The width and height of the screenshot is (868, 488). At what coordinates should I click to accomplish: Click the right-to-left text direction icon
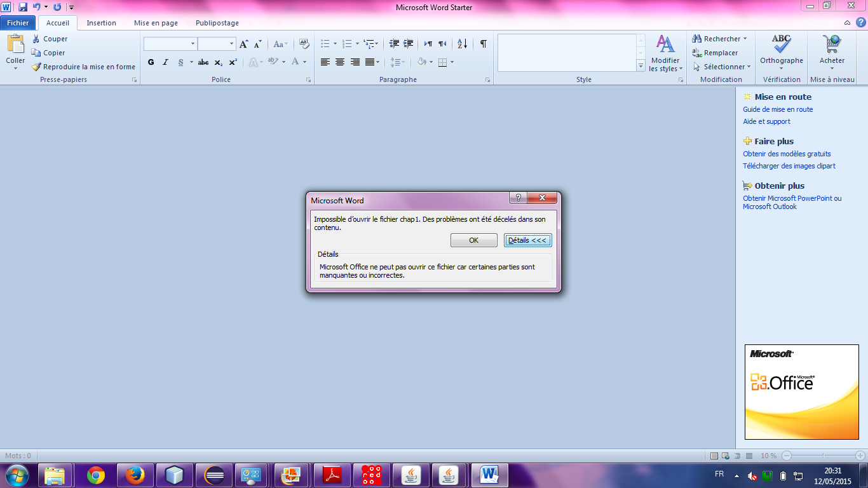pyautogui.click(x=442, y=44)
